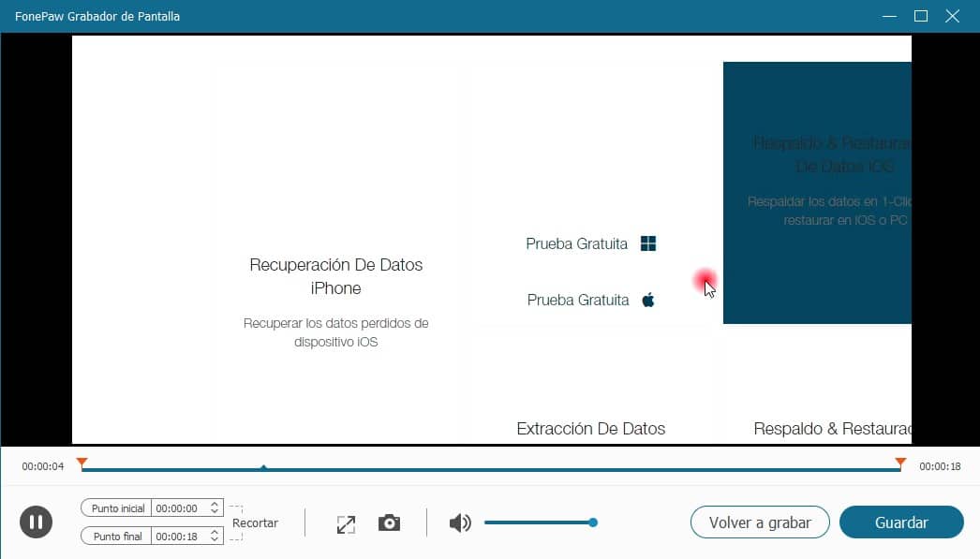
Task: Take a snapshot with the camera icon
Action: tap(389, 522)
